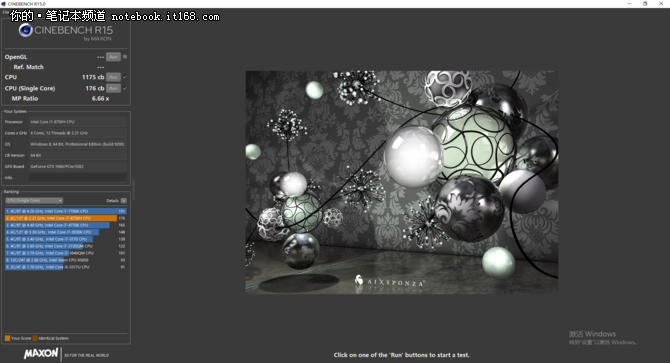Toggle the OpenGL test checkbox

125,56
